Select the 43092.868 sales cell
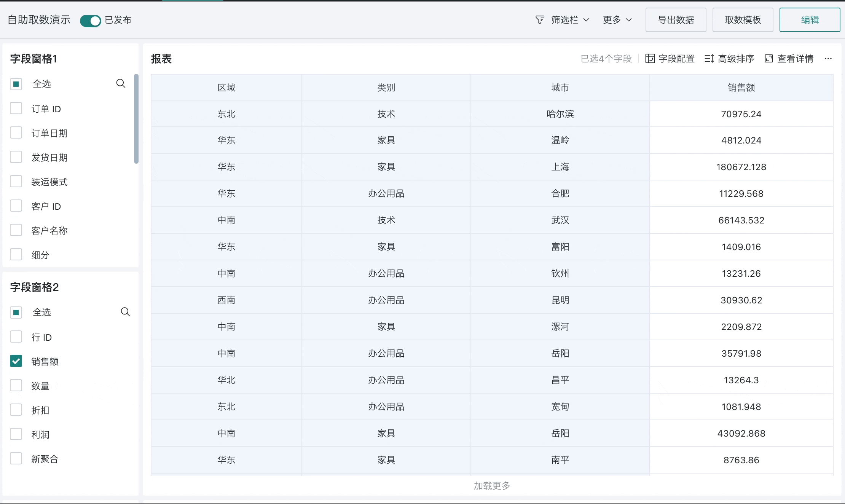The height and width of the screenshot is (504, 845). pyautogui.click(x=741, y=433)
